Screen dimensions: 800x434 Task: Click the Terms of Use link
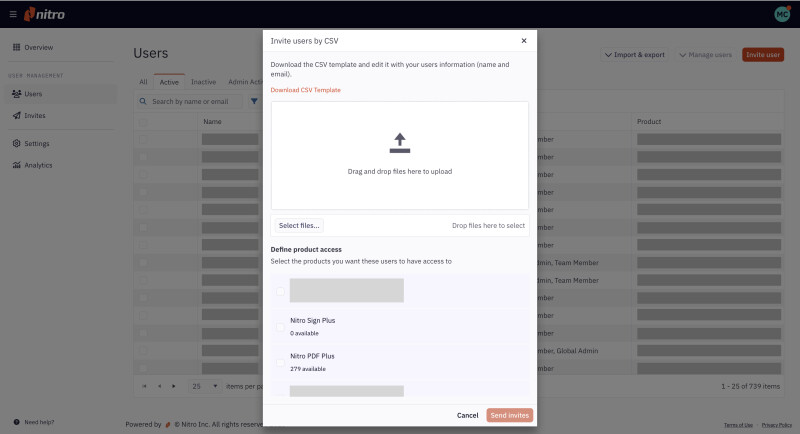(738, 425)
